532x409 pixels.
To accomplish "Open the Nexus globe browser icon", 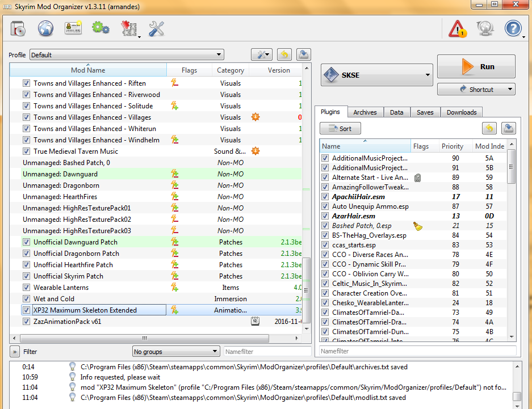I will pyautogui.click(x=45, y=28).
